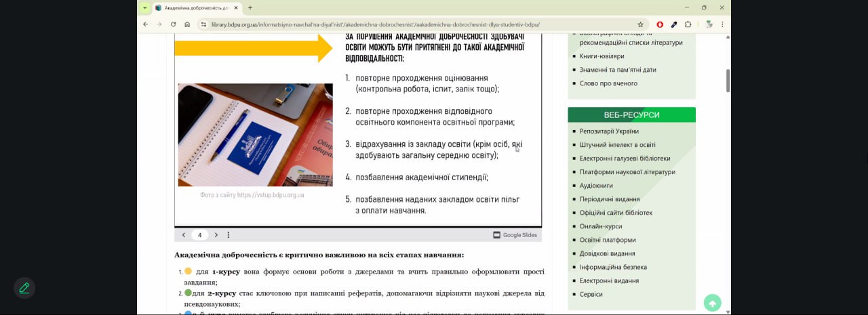Click the slide number 4 field
Viewport: 868px width, 315px height.
pos(200,235)
